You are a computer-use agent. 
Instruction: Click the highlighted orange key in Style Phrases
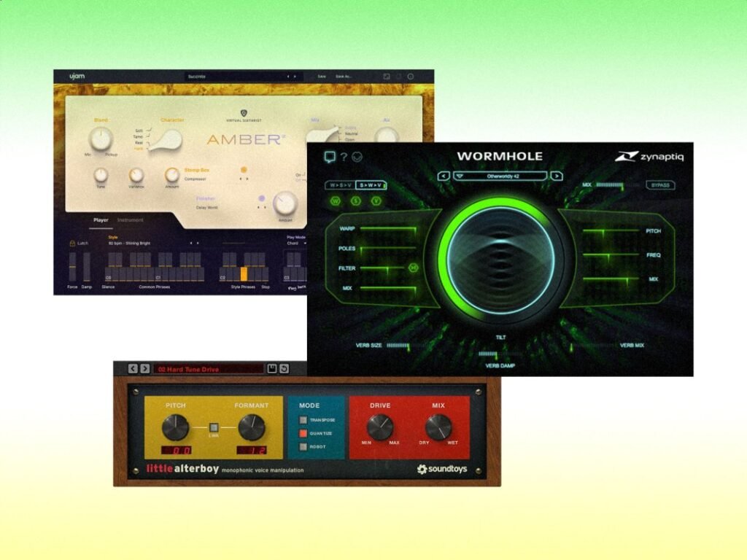click(244, 274)
